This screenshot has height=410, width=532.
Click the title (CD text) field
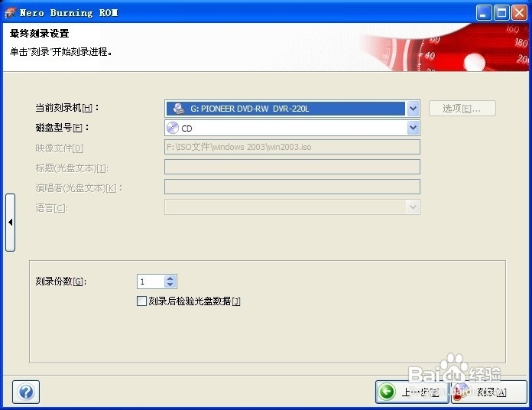point(292,167)
